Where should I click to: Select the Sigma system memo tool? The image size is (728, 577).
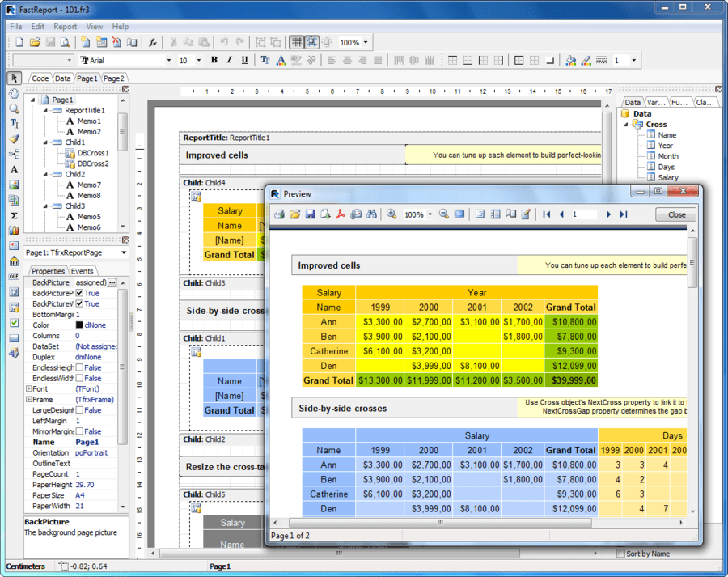pyautogui.click(x=14, y=215)
